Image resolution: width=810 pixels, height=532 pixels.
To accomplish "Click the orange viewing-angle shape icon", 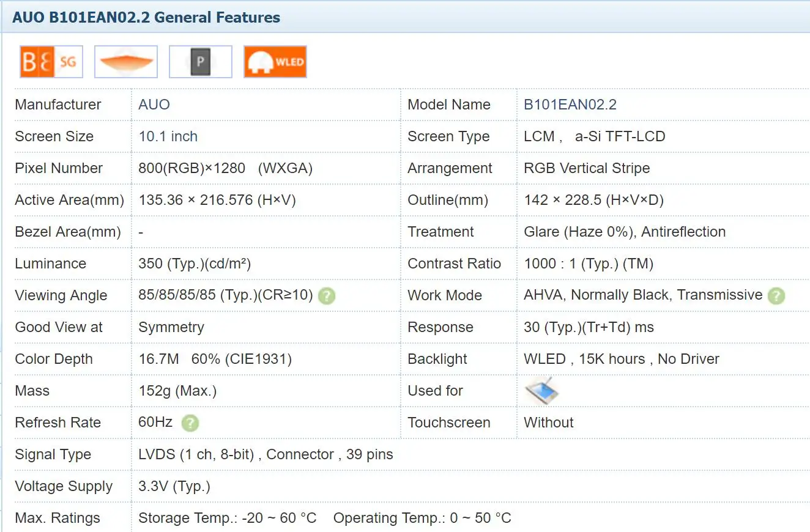I will coord(126,62).
